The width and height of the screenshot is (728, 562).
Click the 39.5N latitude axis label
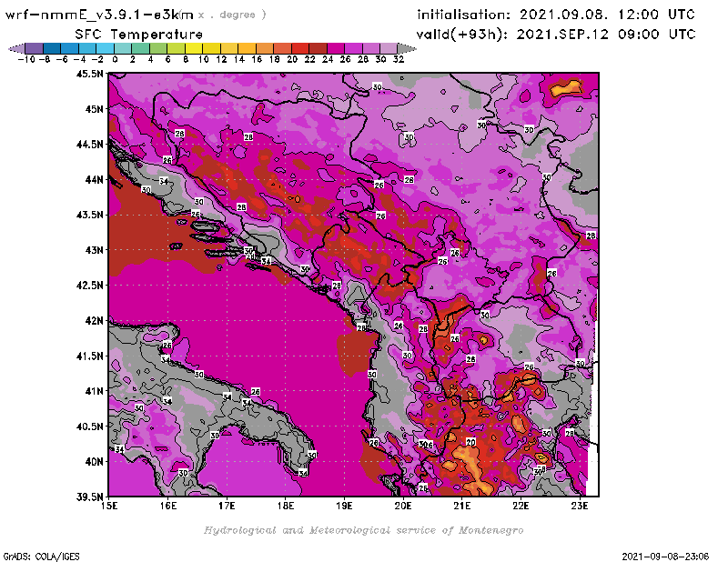point(90,497)
